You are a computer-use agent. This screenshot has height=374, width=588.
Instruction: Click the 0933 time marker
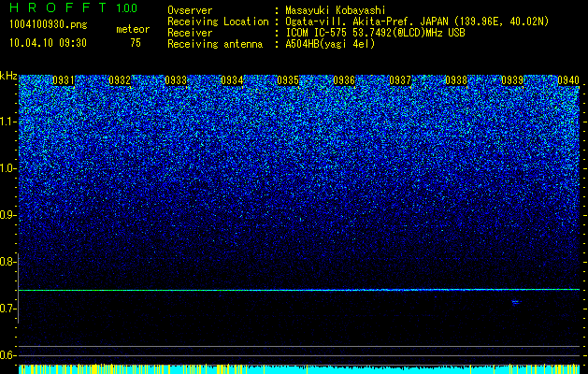[x=176, y=80]
